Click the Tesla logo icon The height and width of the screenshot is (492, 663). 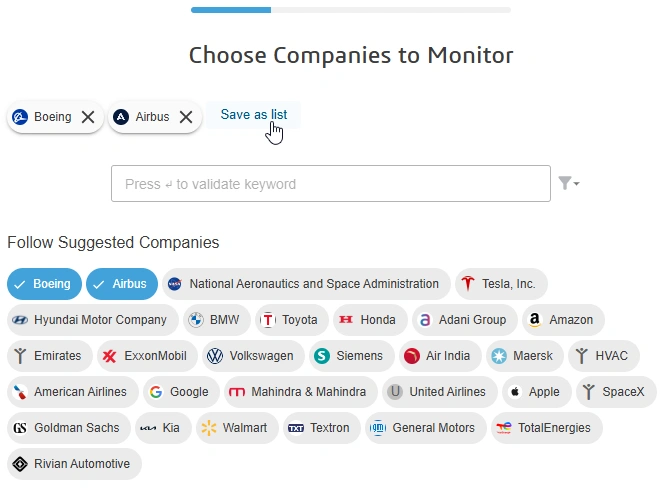point(468,284)
